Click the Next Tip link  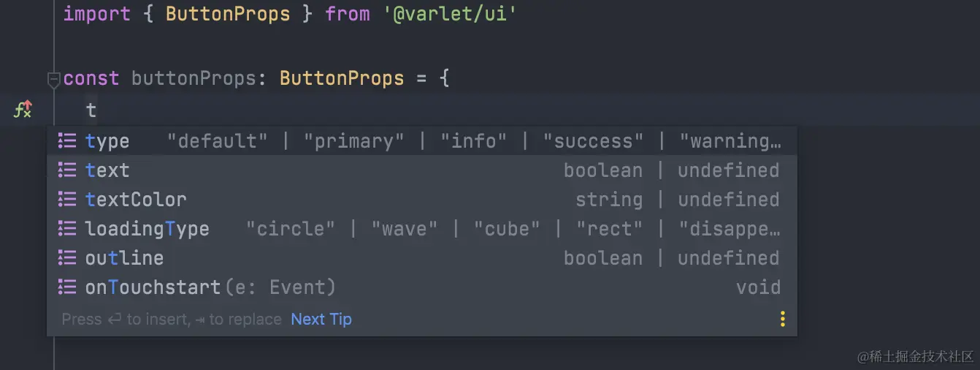[x=321, y=319]
